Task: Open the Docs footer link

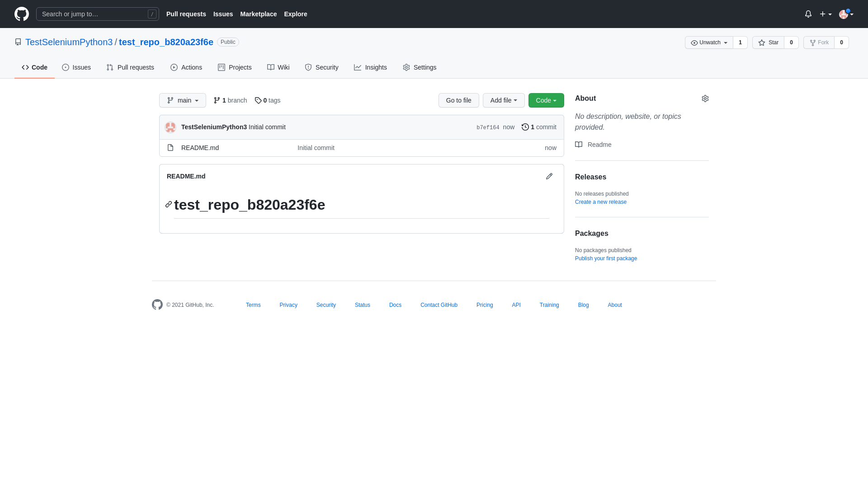Action: point(395,305)
